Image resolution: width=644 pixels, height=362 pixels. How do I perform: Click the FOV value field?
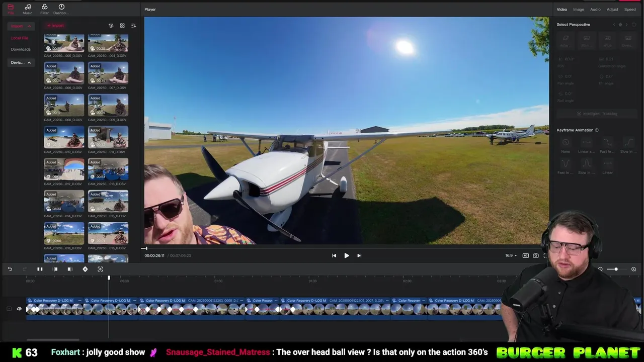point(571,59)
